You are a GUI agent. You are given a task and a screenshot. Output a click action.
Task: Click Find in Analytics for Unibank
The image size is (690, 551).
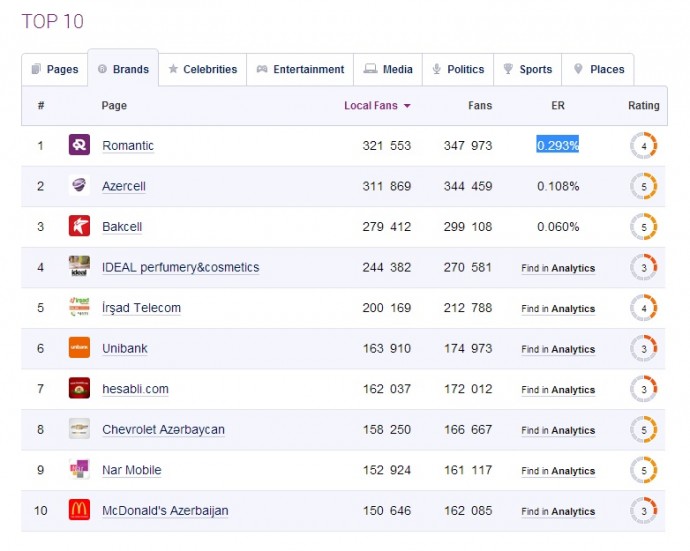click(558, 349)
